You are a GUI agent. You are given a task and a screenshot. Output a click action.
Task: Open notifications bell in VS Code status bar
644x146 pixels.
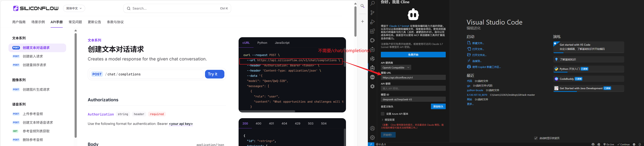640,144
